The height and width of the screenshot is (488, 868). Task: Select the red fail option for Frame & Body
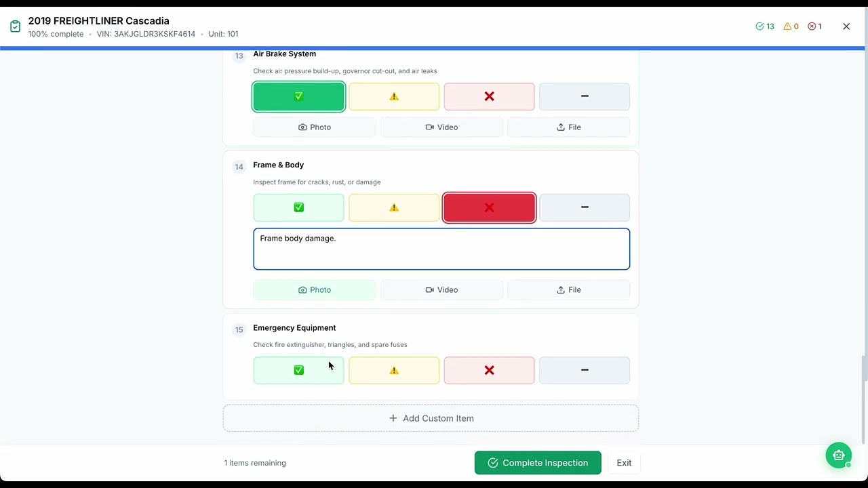(x=489, y=207)
